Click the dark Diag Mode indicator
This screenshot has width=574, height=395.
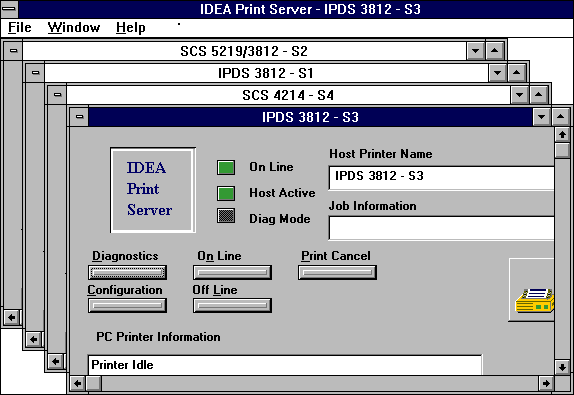tap(226, 216)
